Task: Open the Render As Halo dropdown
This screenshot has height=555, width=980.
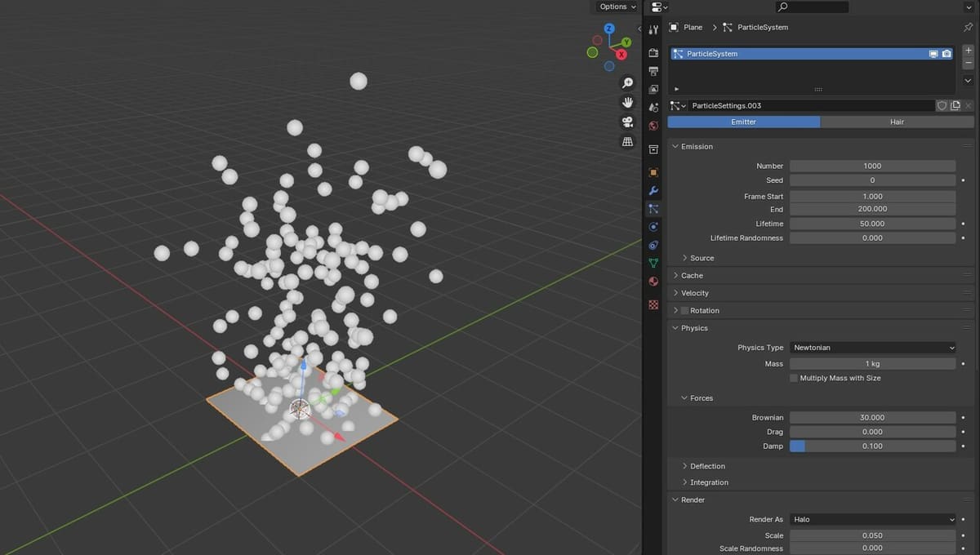Action: 872,519
